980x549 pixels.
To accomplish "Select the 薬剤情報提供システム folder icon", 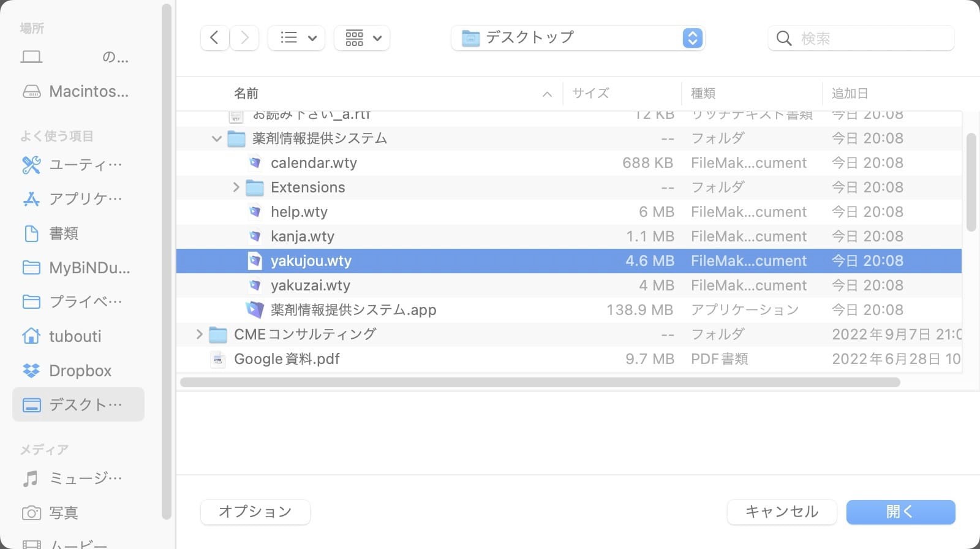I will coord(236,138).
